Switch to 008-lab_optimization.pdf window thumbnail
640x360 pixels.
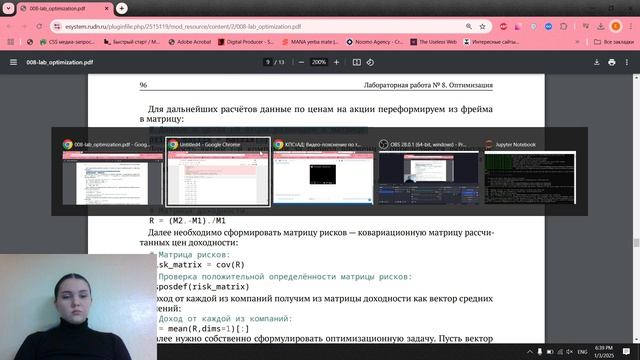tap(112, 173)
